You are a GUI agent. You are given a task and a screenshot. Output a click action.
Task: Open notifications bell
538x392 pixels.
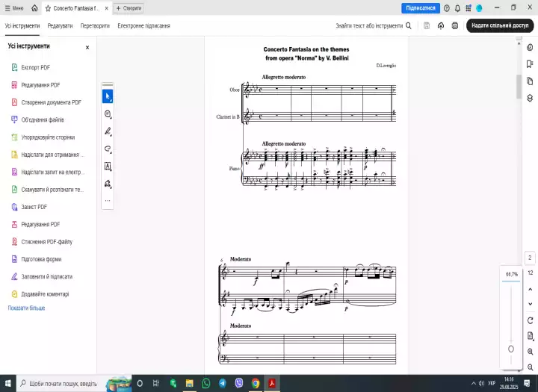pyautogui.click(x=457, y=8)
